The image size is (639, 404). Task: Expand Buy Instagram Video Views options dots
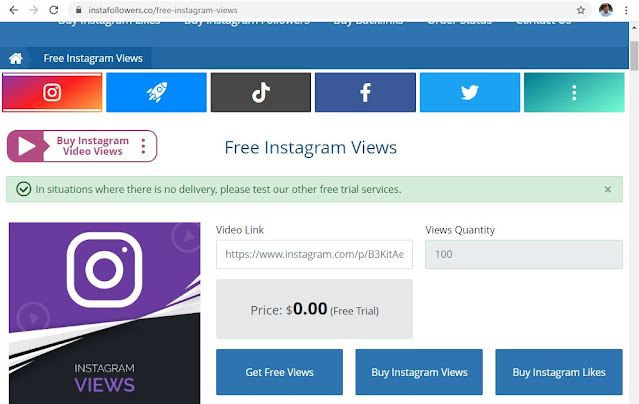click(x=143, y=146)
